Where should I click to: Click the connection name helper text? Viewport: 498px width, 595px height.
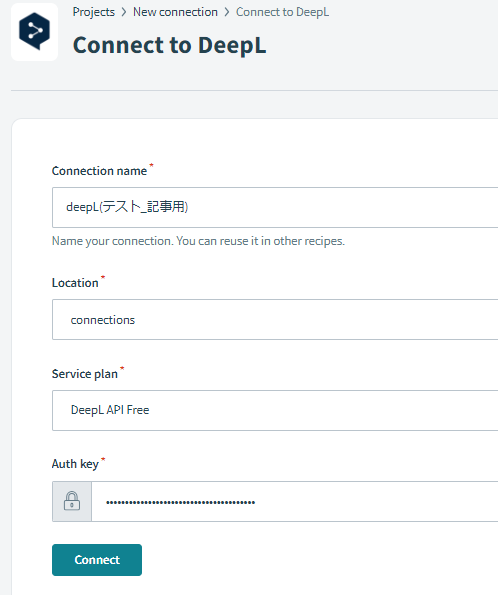pyautogui.click(x=198, y=241)
